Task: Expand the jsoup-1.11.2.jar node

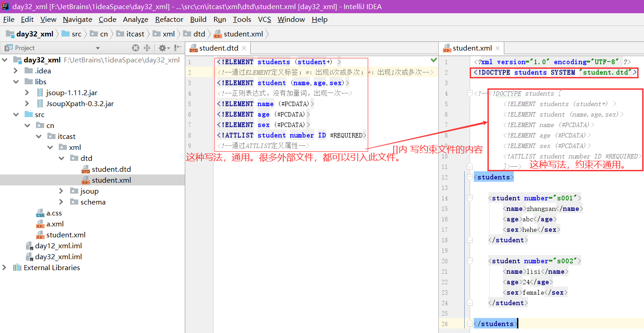Action: (x=27, y=93)
